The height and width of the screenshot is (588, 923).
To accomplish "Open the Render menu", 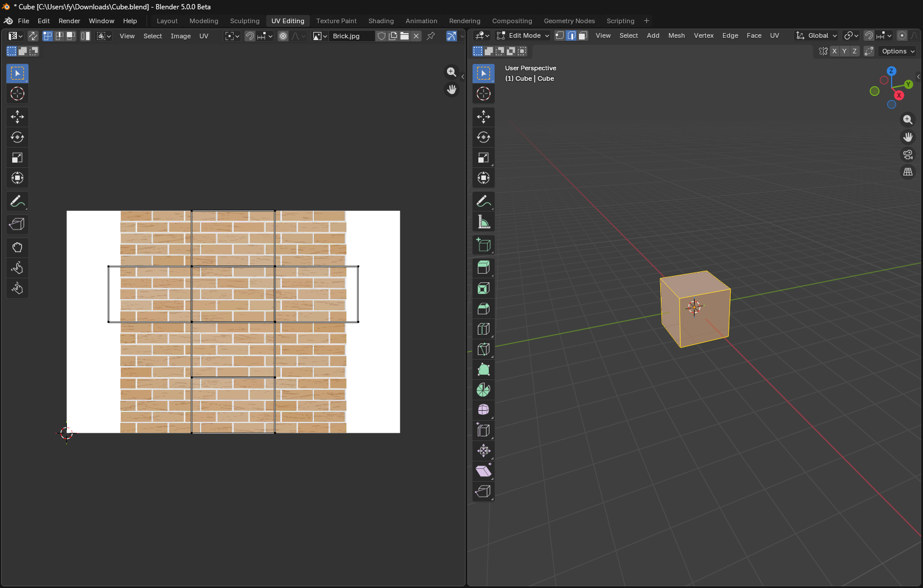I will pos(69,21).
